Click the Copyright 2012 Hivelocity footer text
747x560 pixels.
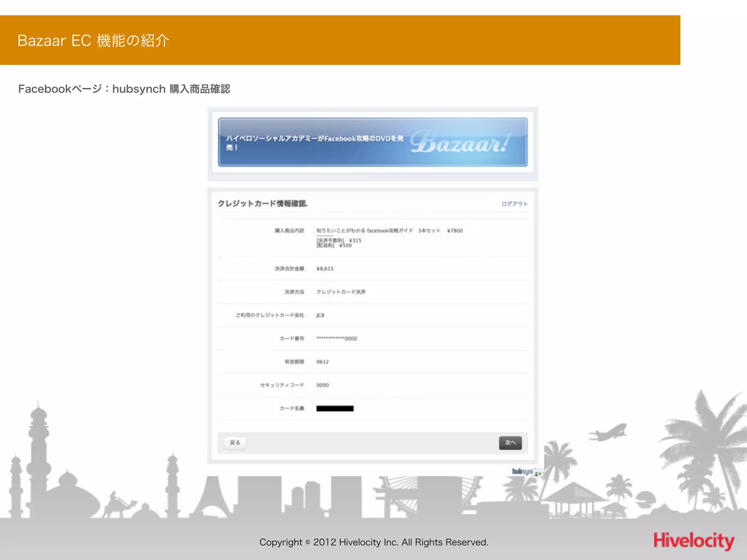[374, 542]
